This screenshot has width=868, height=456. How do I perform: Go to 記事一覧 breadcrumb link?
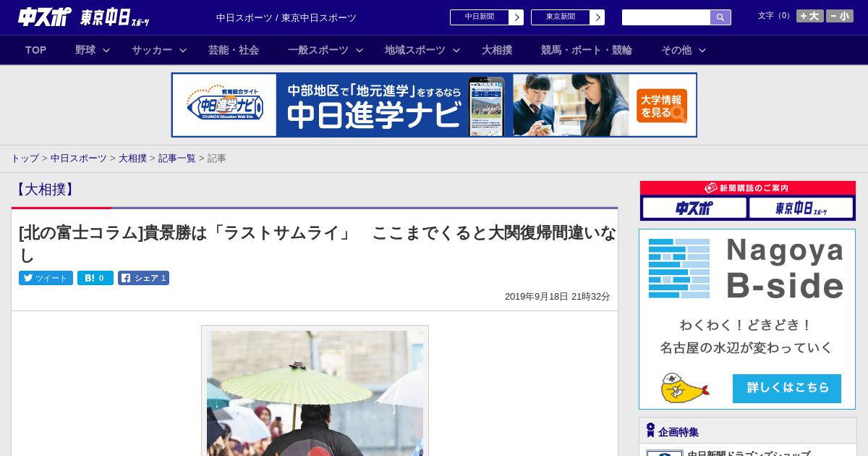click(x=177, y=158)
